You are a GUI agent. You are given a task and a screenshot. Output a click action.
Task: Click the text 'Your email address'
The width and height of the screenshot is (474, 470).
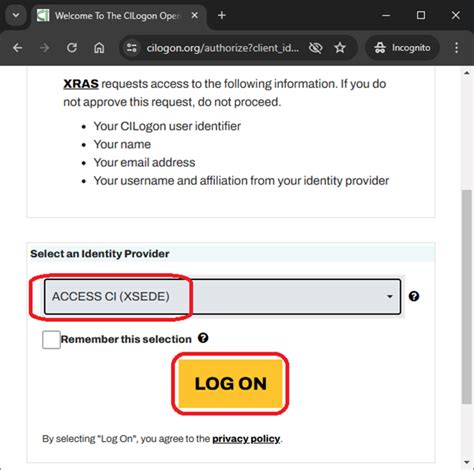click(x=144, y=162)
